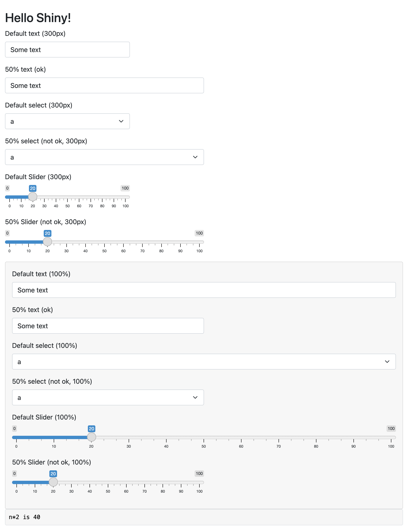
Task: Click the 50% text (ok) input in the gray panel
Action: (x=108, y=326)
